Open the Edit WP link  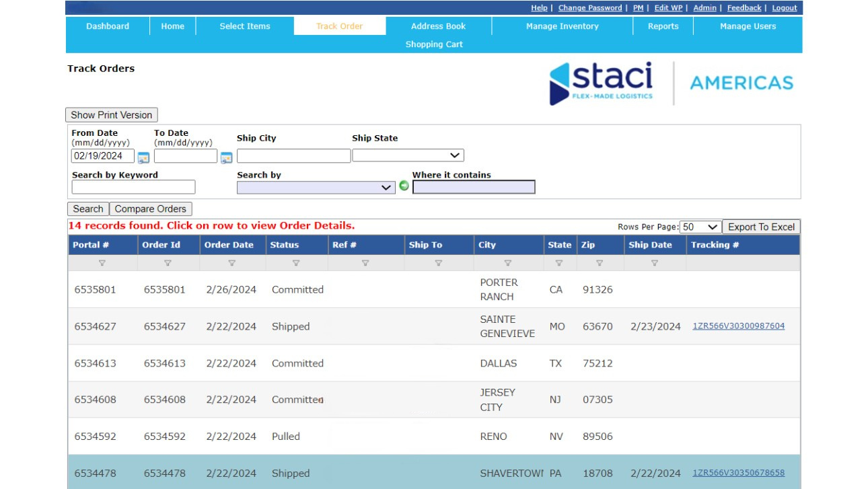point(668,8)
